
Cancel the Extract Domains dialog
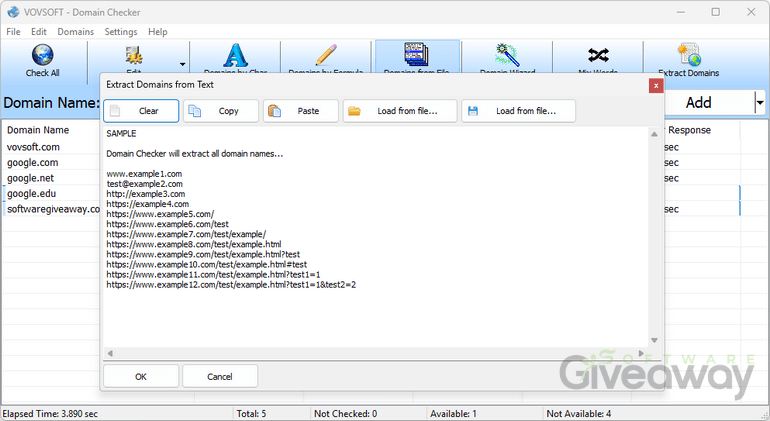(220, 376)
